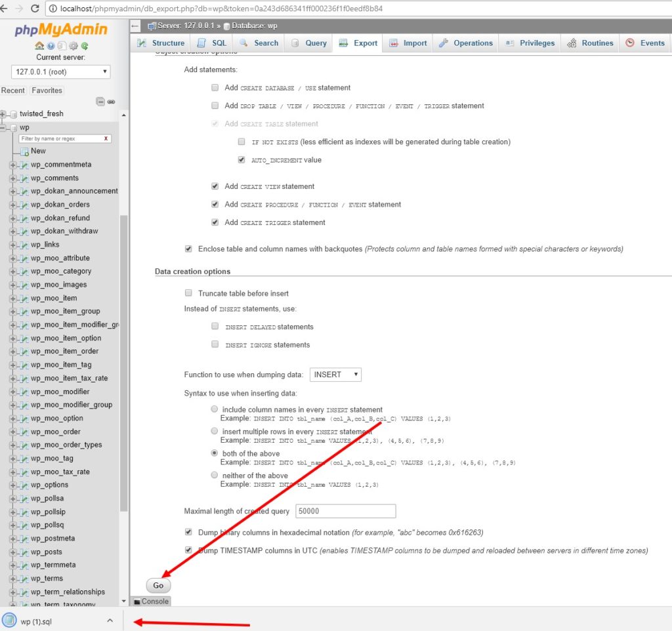Viewport: 672px width, 631px height.
Task: Click the wp_commentmeta table icon
Action: [x=24, y=165]
